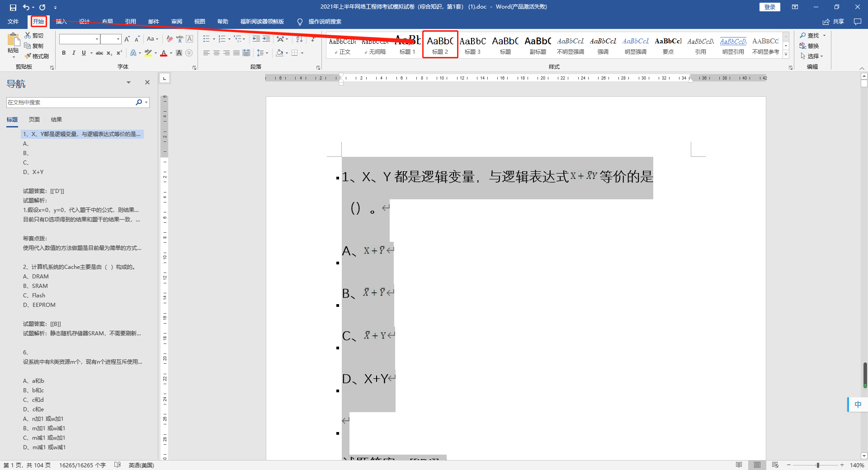868x470 pixels.
Task: Expand the styles gallery more arrow
Action: [786, 55]
